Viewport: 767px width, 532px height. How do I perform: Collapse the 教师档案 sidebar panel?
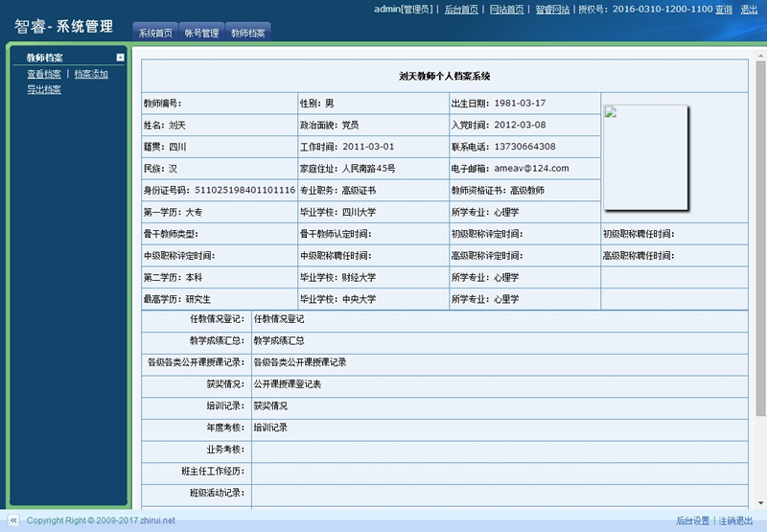click(120, 58)
